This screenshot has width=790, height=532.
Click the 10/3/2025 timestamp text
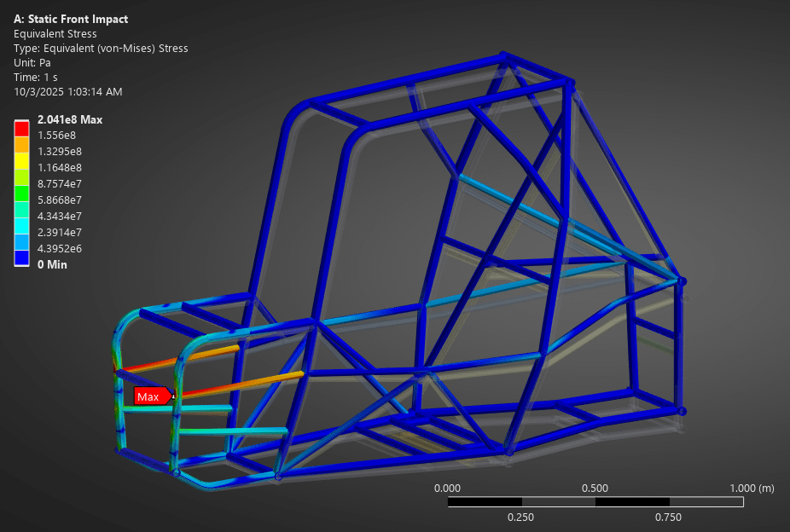pyautogui.click(x=68, y=91)
